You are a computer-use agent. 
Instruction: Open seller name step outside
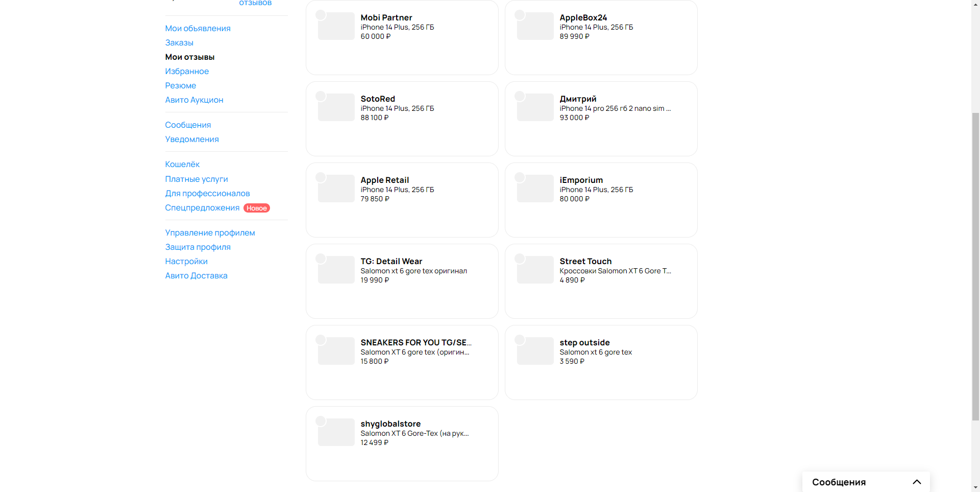584,342
